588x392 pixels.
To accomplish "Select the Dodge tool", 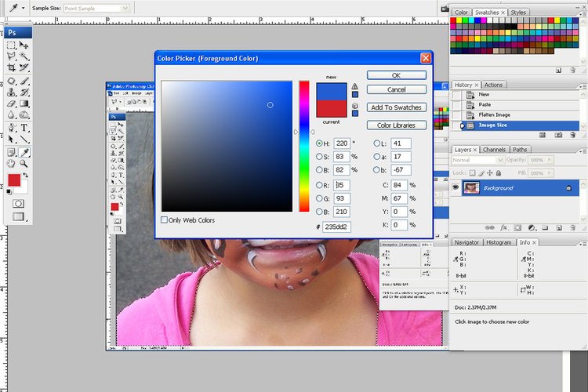I will (x=24, y=114).
